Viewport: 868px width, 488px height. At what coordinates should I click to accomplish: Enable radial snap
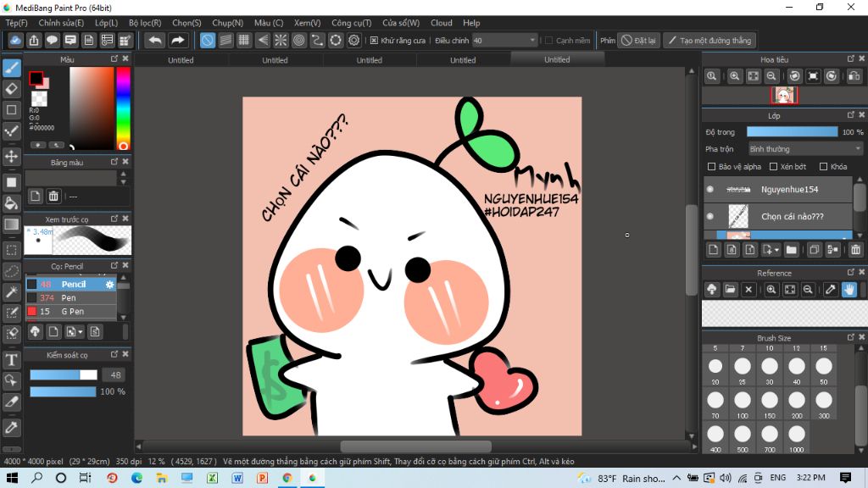281,41
